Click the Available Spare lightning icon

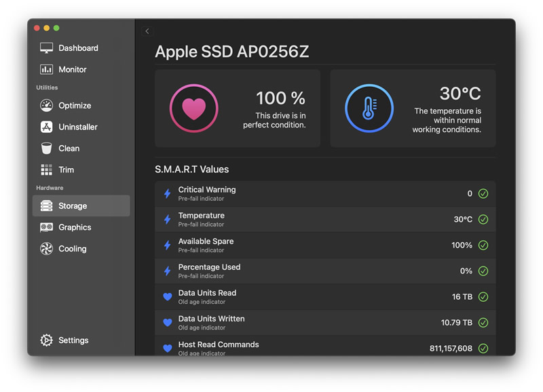click(x=168, y=246)
